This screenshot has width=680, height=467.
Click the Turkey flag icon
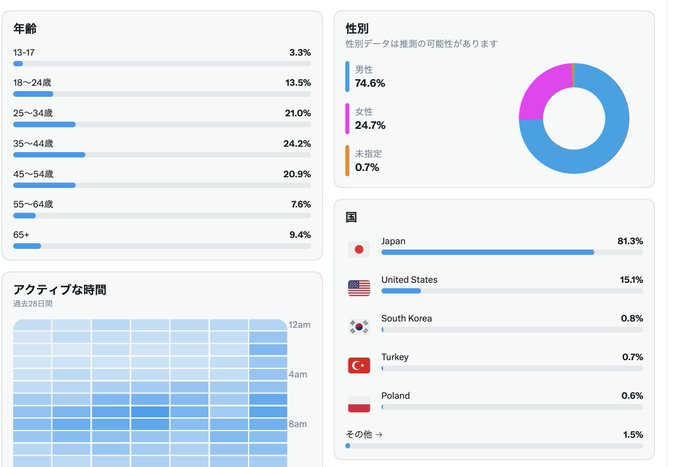359,365
